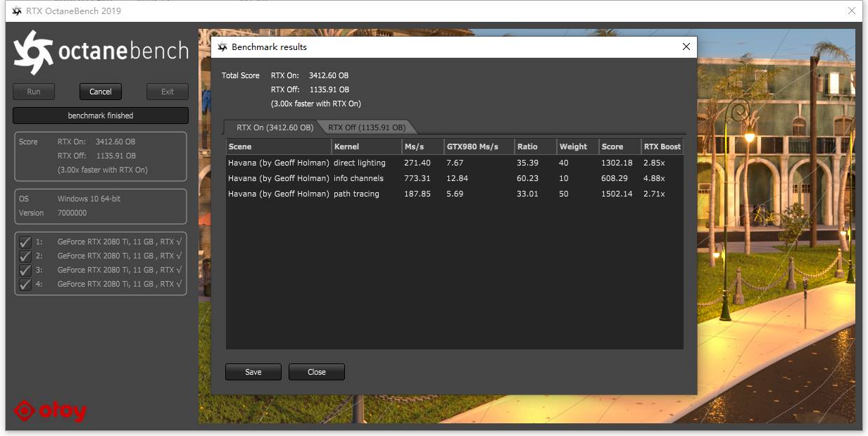Click the Windows 10 64-bit OS text
Screen dimensions: 868x436
coord(89,199)
